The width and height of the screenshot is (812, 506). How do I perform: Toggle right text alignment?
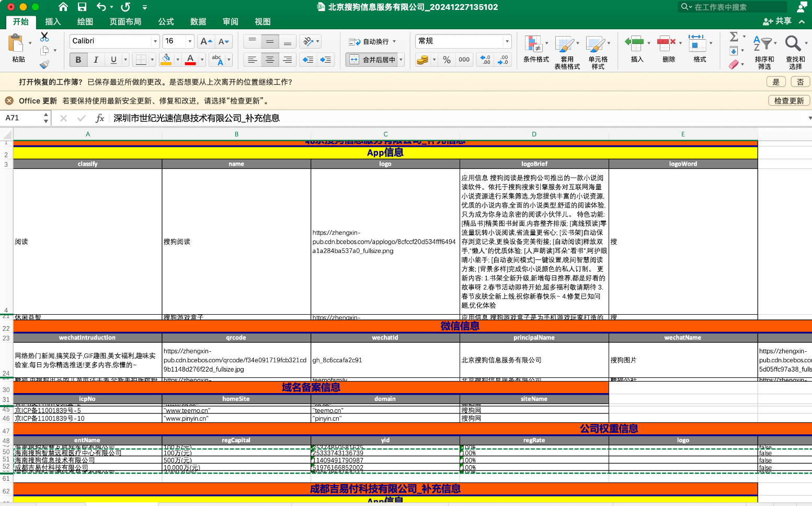pos(288,60)
